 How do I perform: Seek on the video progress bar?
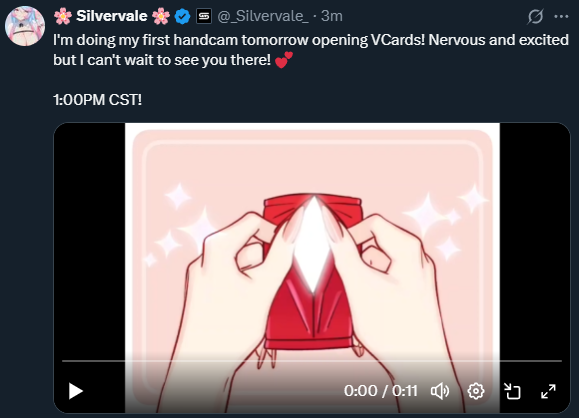(312, 361)
